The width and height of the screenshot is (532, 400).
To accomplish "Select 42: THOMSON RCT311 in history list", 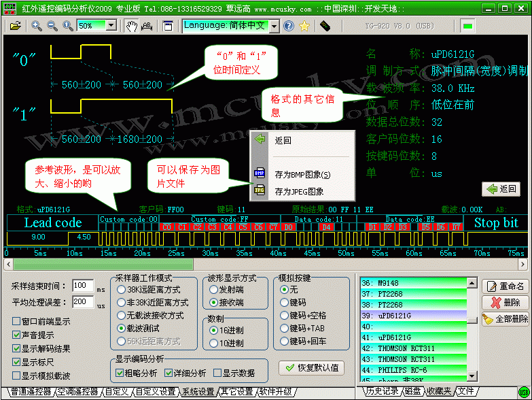I will 416,348.
